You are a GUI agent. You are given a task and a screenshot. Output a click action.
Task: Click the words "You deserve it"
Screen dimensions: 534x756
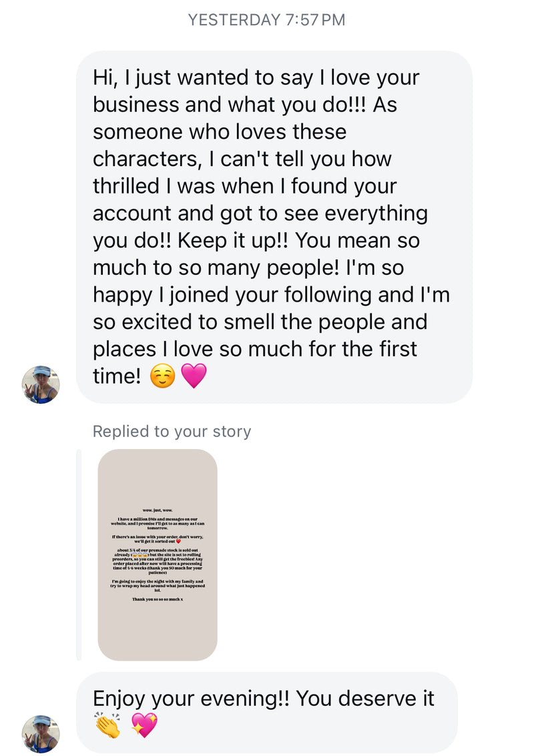click(x=365, y=699)
